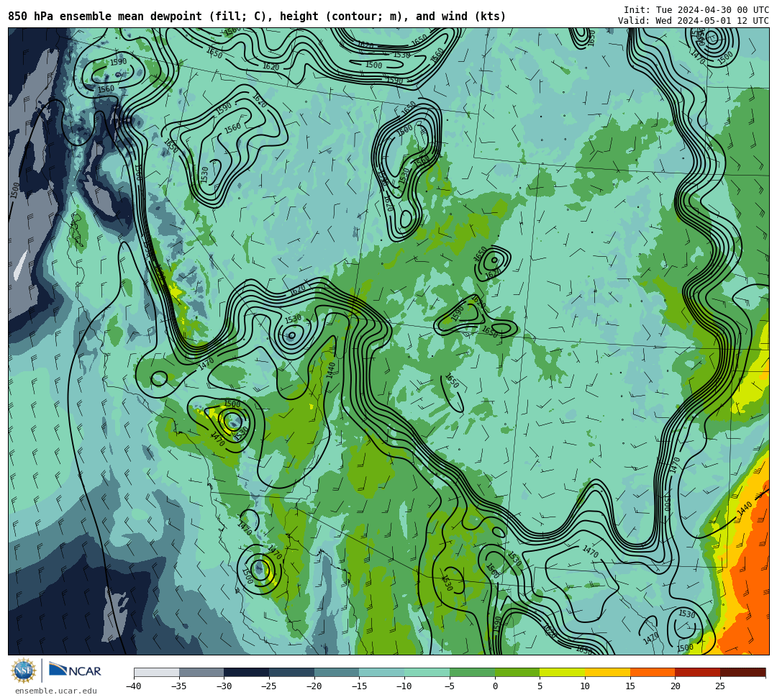Click the mint green -10 to -5 colorbar swatch
777x700 pixels.
pos(427,672)
